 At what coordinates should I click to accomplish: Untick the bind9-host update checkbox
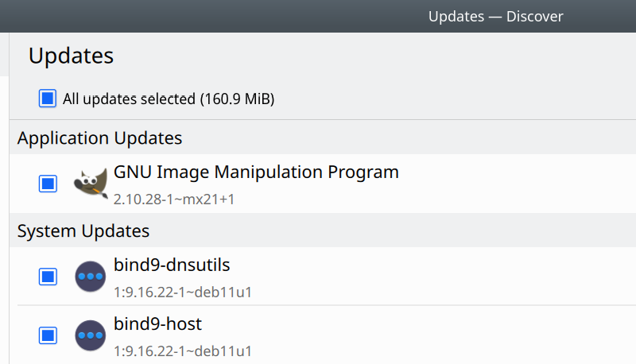click(x=48, y=335)
